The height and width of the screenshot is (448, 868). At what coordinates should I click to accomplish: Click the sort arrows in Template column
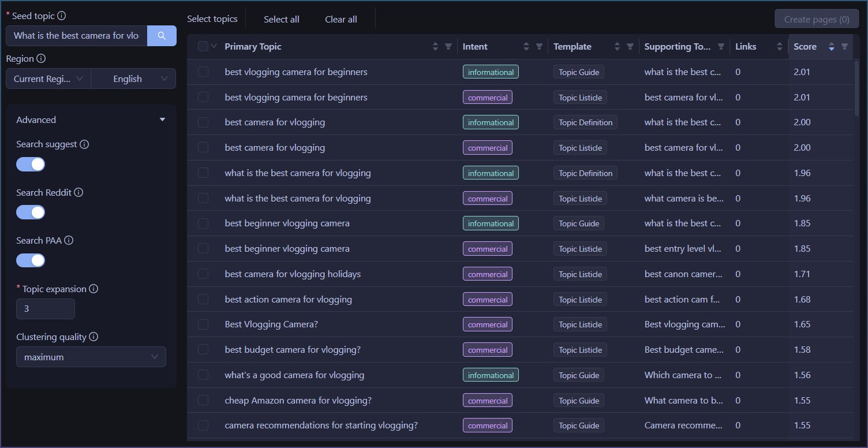point(617,47)
